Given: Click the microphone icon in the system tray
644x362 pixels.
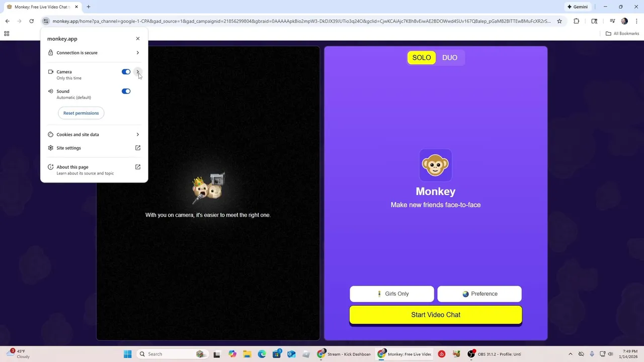Looking at the screenshot, I should click(x=592, y=354).
